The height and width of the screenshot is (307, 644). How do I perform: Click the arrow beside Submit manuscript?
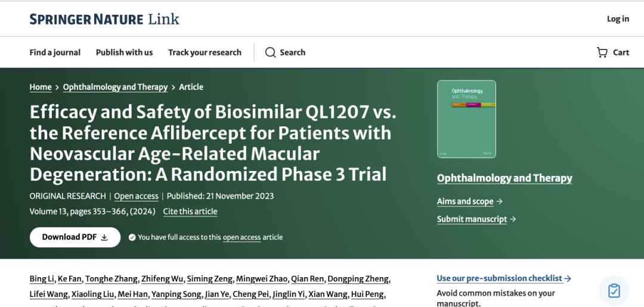point(513,219)
